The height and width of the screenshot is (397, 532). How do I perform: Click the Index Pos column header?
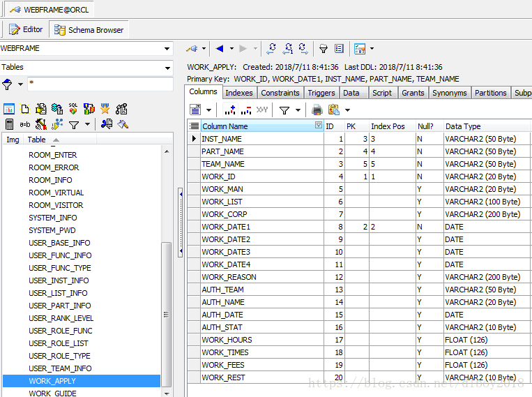coord(392,126)
